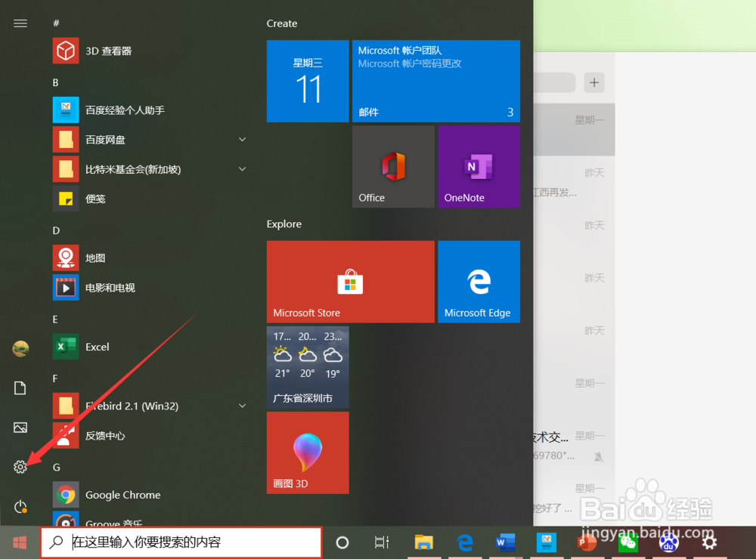This screenshot has height=559, width=756.
Task: Launch Excel from the app list
Action: coord(98,347)
